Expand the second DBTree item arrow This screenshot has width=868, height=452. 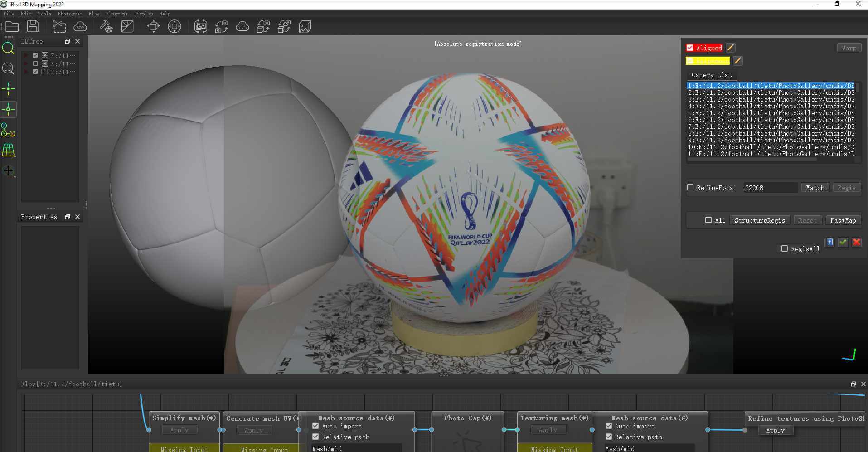(x=26, y=63)
